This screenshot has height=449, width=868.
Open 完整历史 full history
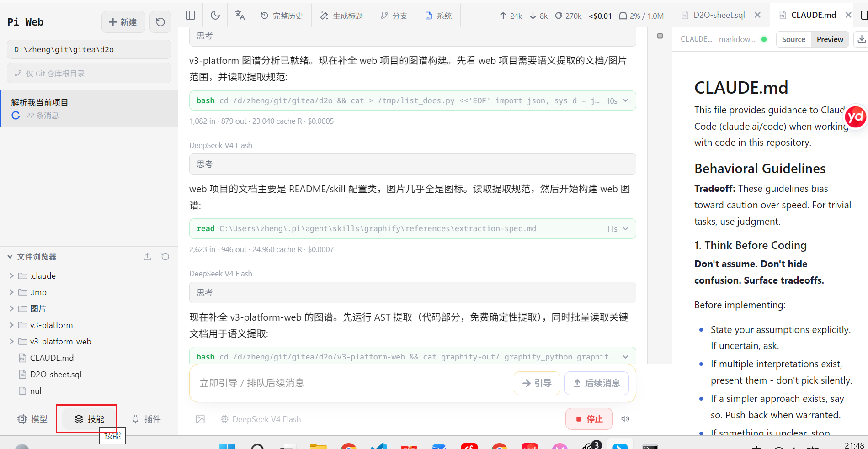[x=282, y=16]
